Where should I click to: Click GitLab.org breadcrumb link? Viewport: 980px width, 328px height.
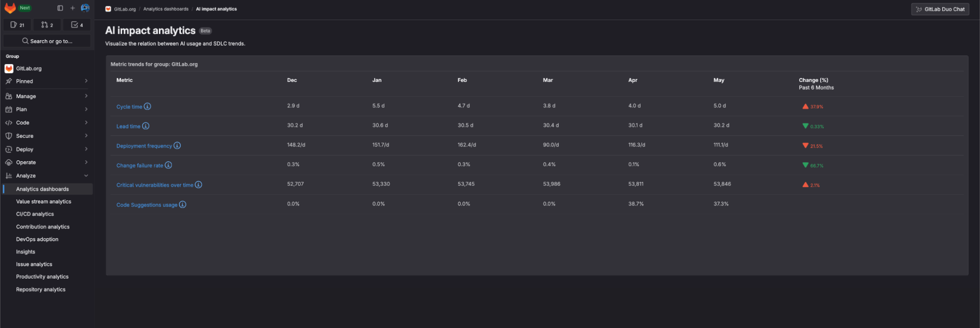(x=125, y=9)
